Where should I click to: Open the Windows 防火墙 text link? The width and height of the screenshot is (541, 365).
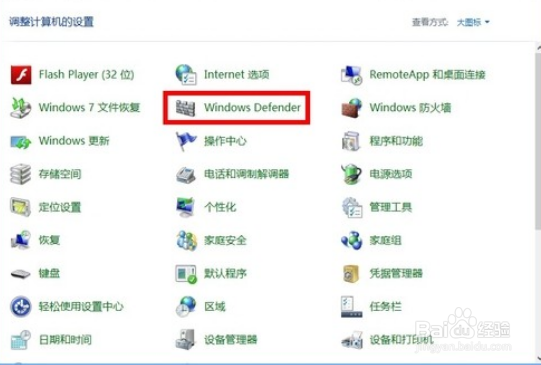point(410,108)
